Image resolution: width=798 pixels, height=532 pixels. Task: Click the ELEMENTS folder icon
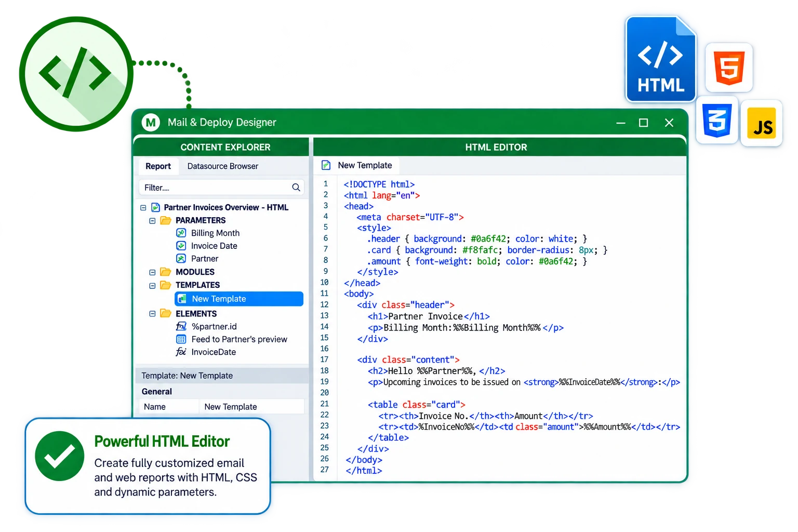tap(166, 313)
